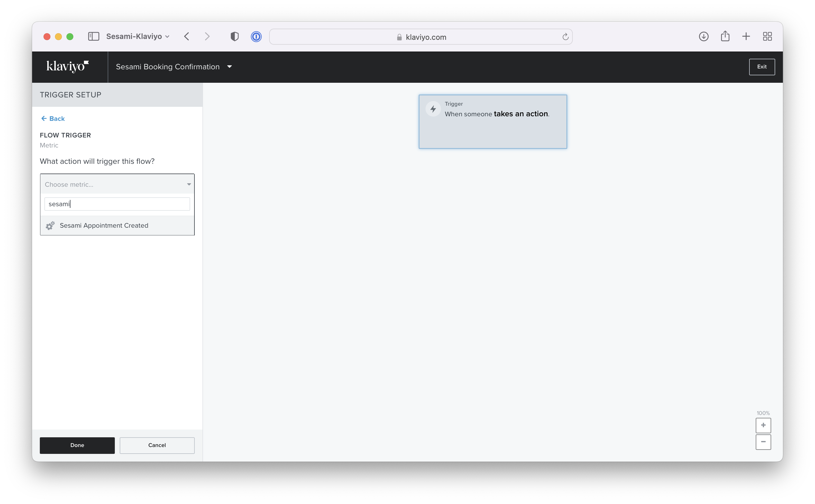
Task: Click the Done button
Action: pyautogui.click(x=77, y=445)
